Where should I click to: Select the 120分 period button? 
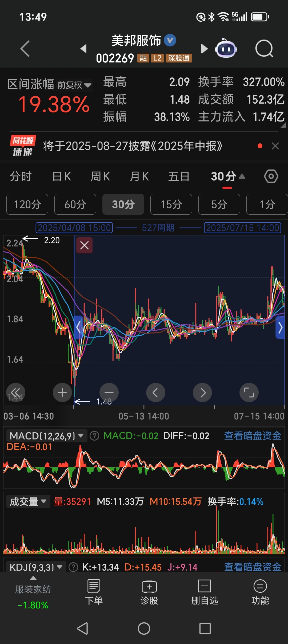pyautogui.click(x=27, y=204)
